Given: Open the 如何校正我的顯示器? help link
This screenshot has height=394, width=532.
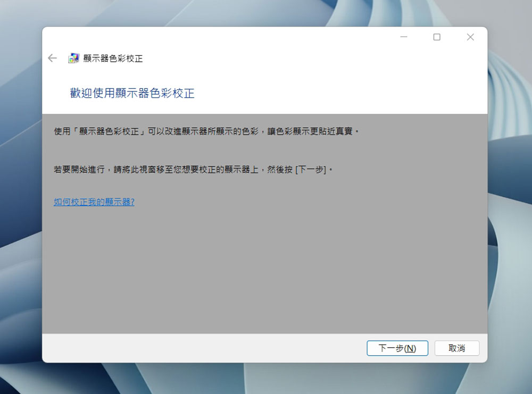Looking at the screenshot, I should pyautogui.click(x=94, y=202).
